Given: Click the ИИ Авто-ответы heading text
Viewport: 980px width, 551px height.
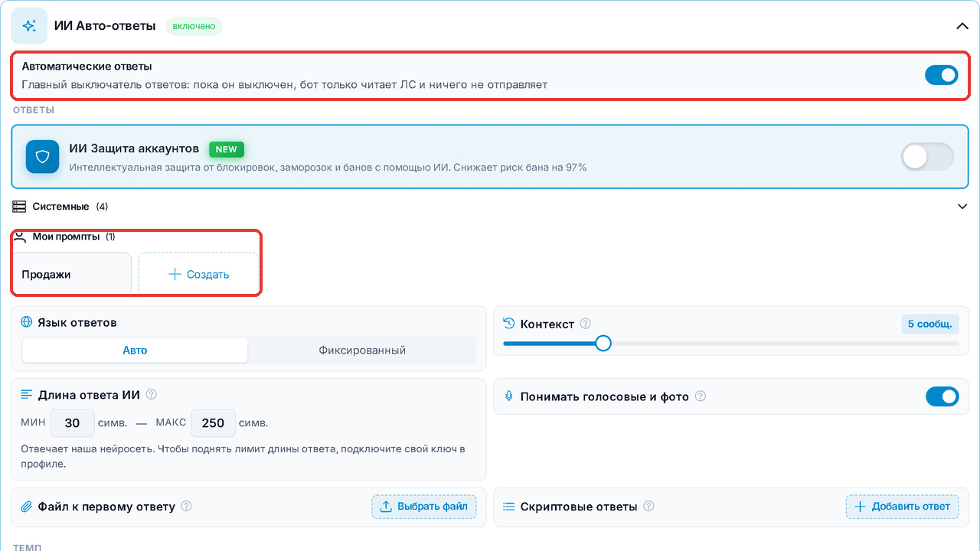Looking at the screenshot, I should (105, 26).
